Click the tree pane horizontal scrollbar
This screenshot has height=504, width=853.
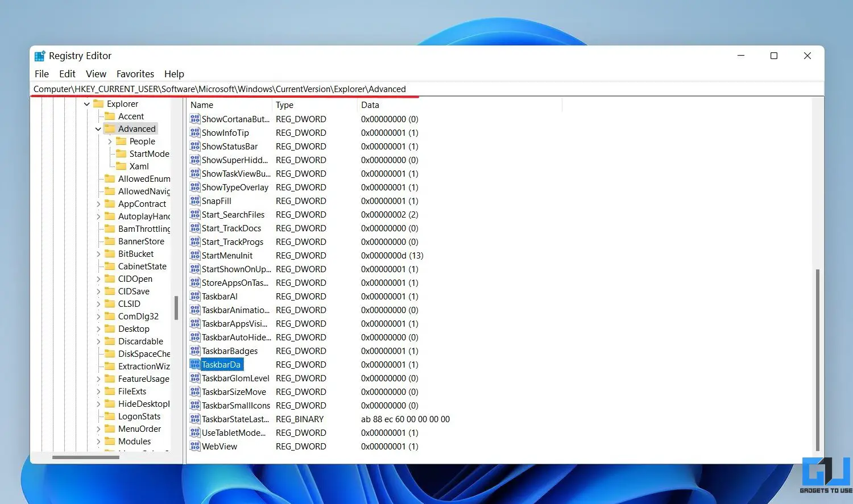[x=85, y=457]
